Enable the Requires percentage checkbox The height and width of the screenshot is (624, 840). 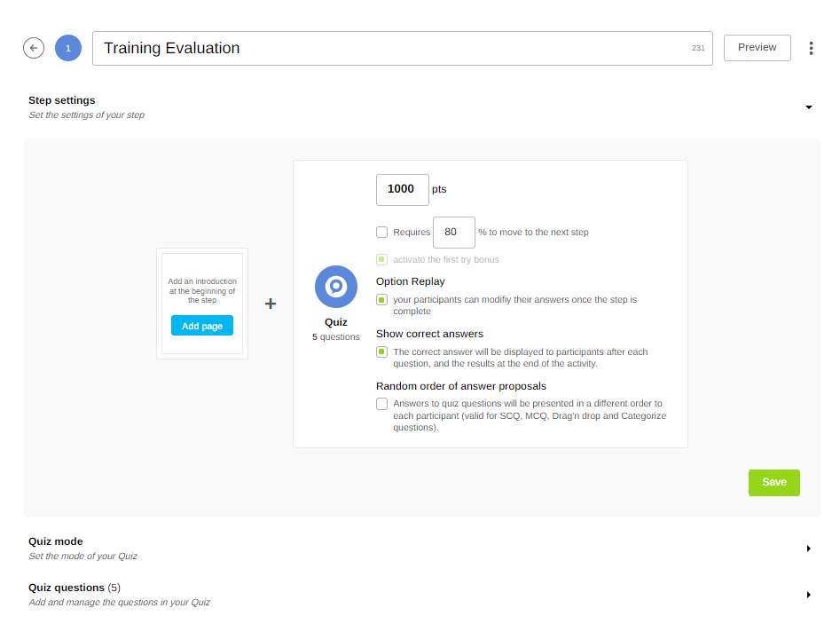pyautogui.click(x=382, y=233)
